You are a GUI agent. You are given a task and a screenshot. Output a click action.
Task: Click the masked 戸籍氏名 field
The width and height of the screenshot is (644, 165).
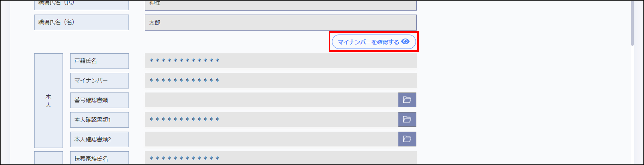[x=281, y=61]
